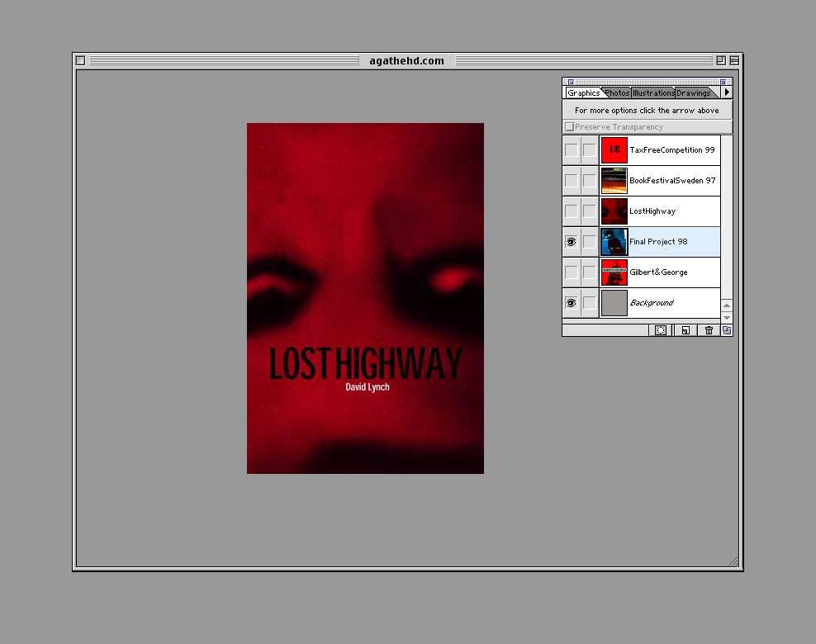Screen dimensions: 816x644
Task: Toggle link box for BookFestivalSweden 97
Action: pos(589,181)
